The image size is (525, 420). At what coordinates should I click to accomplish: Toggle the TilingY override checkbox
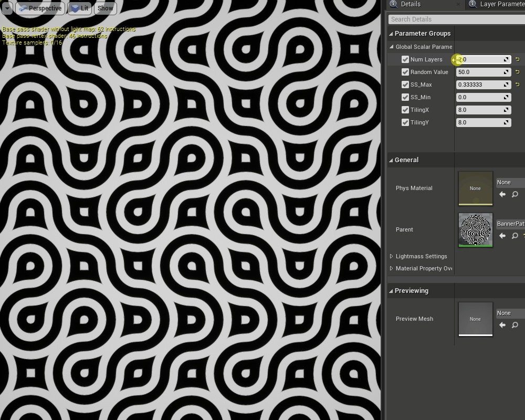(x=405, y=122)
